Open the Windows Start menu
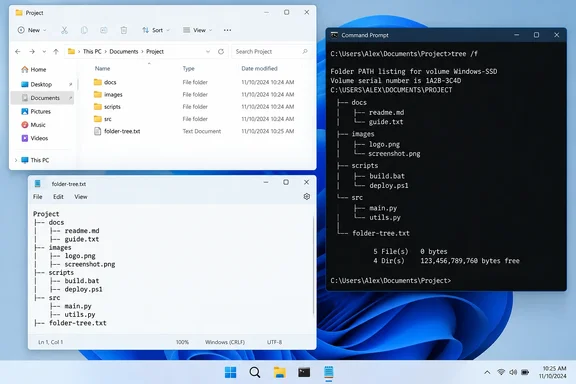Viewport: 576px width, 384px height. coord(230,372)
